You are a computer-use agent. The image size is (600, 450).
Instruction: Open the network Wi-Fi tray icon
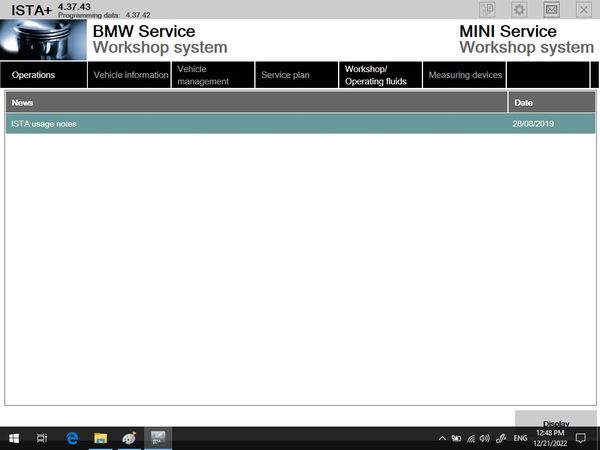point(471,439)
